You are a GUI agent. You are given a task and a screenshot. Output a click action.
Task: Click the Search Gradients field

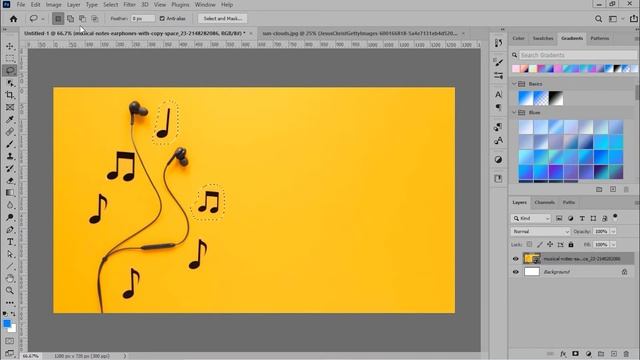577,55
